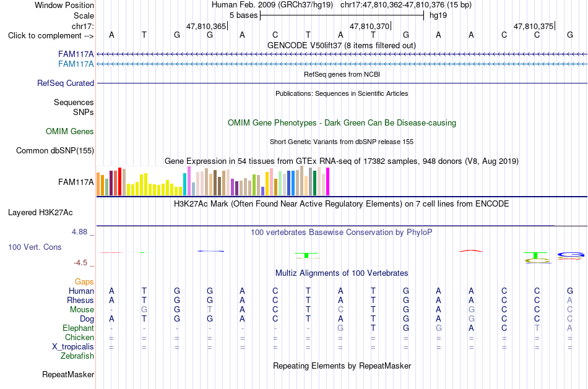
Task: Click position marker 47,810,365
Action: (x=206, y=26)
